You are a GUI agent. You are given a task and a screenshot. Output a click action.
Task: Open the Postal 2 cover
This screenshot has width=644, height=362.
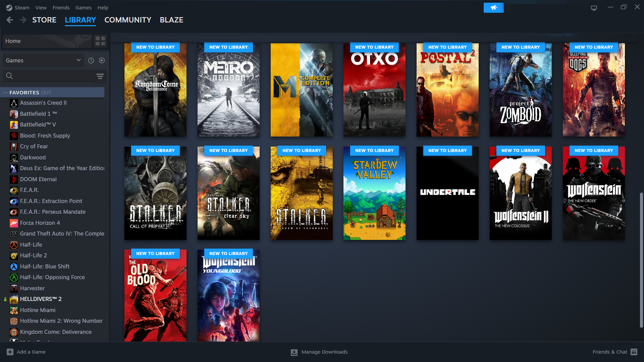(447, 90)
